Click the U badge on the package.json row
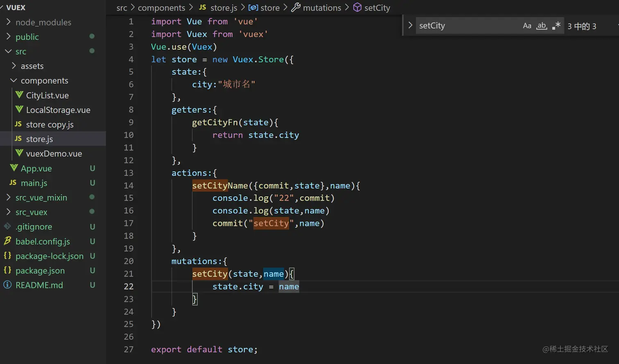 [93, 271]
